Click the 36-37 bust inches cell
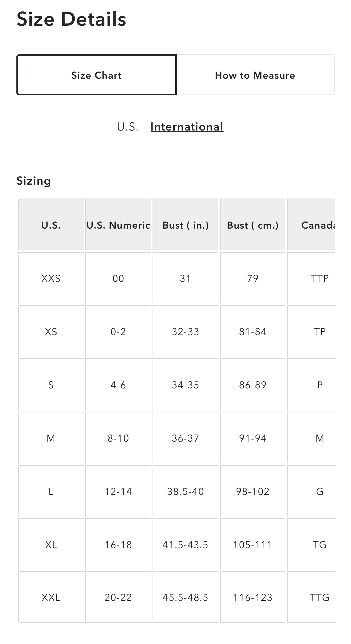This screenshot has height=644, width=351. click(x=185, y=438)
